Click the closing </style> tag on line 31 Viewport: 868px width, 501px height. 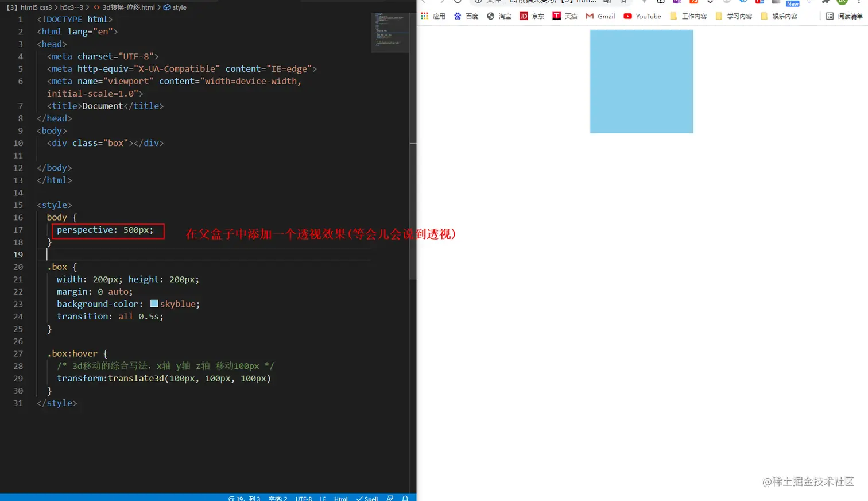pyautogui.click(x=57, y=403)
